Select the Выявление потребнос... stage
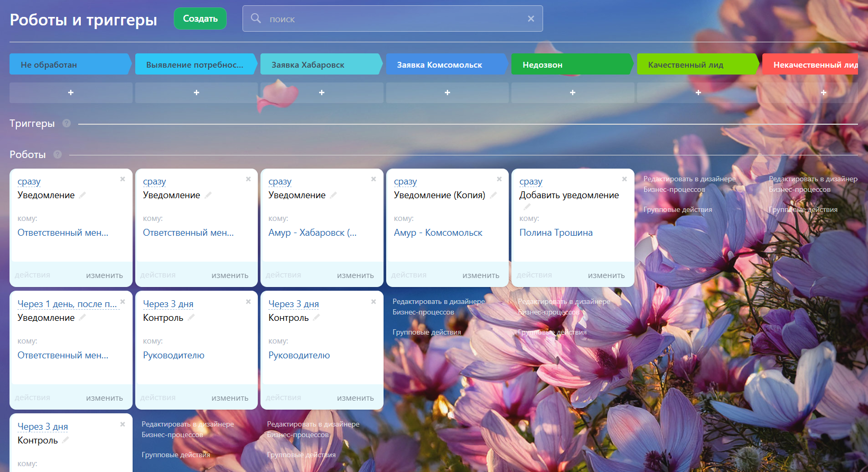Image resolution: width=868 pixels, height=472 pixels. coord(197,64)
